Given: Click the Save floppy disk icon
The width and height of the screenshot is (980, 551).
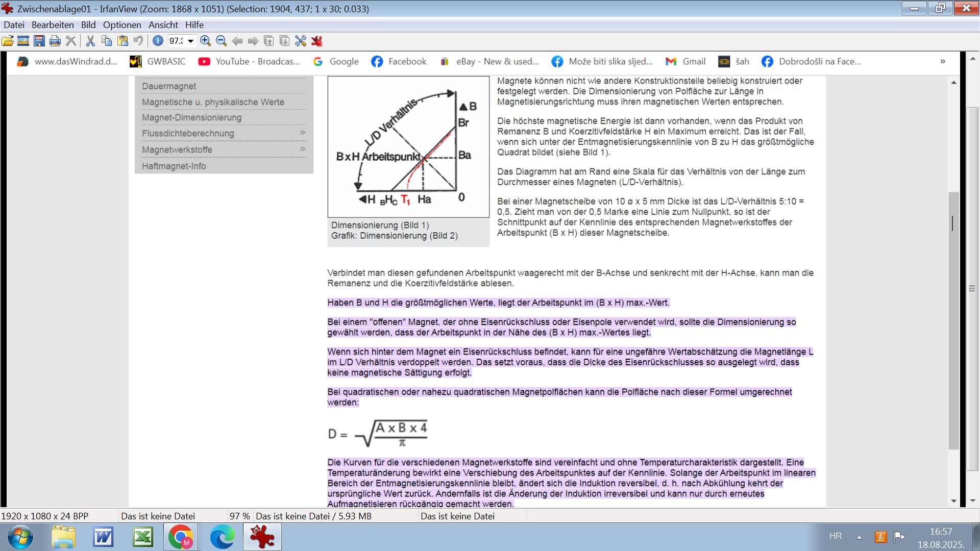Looking at the screenshot, I should [x=39, y=41].
